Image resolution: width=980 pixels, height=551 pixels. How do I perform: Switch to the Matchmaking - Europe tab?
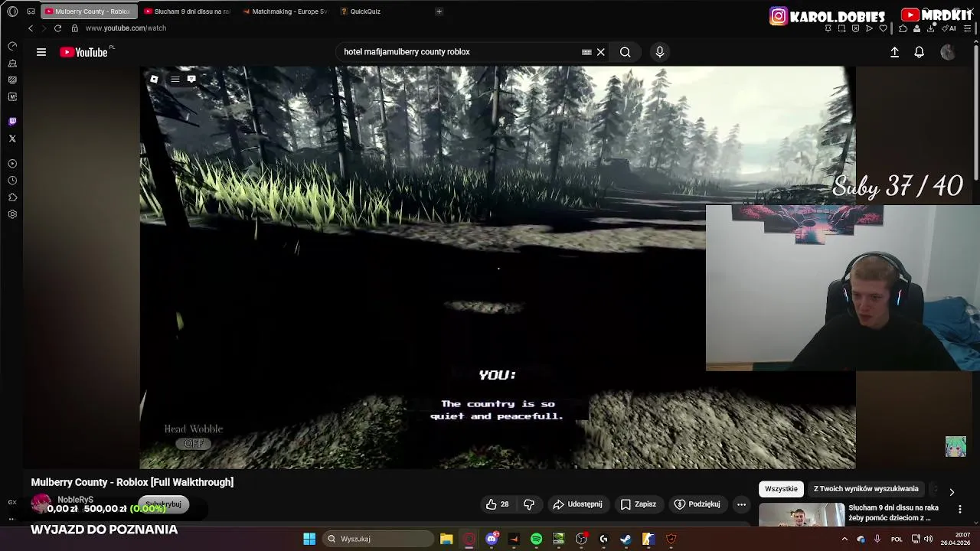click(285, 11)
